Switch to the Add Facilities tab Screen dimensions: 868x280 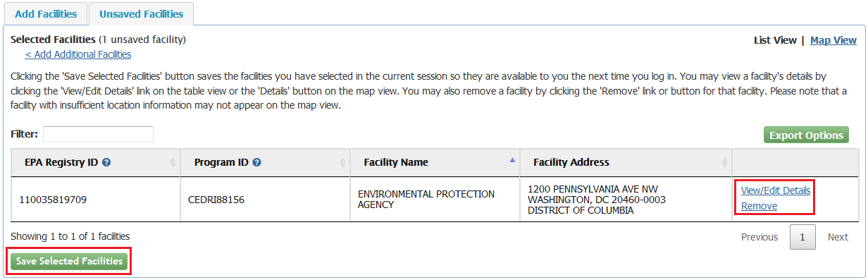(x=46, y=14)
